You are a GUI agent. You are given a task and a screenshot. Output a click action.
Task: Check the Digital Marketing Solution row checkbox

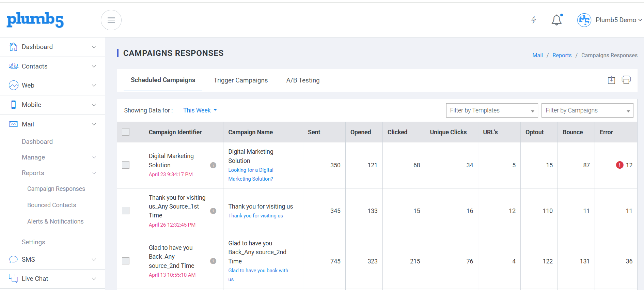(x=126, y=165)
